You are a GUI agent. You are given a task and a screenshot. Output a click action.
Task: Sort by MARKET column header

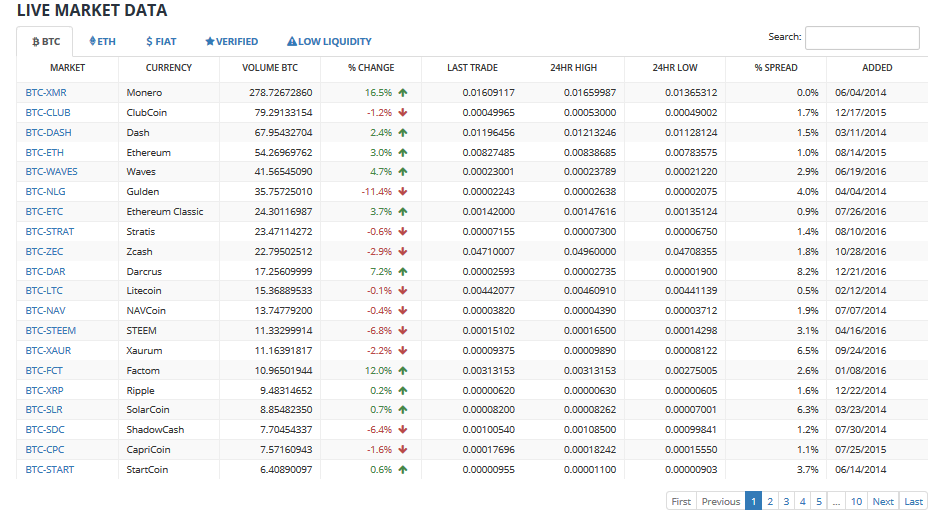tap(67, 68)
